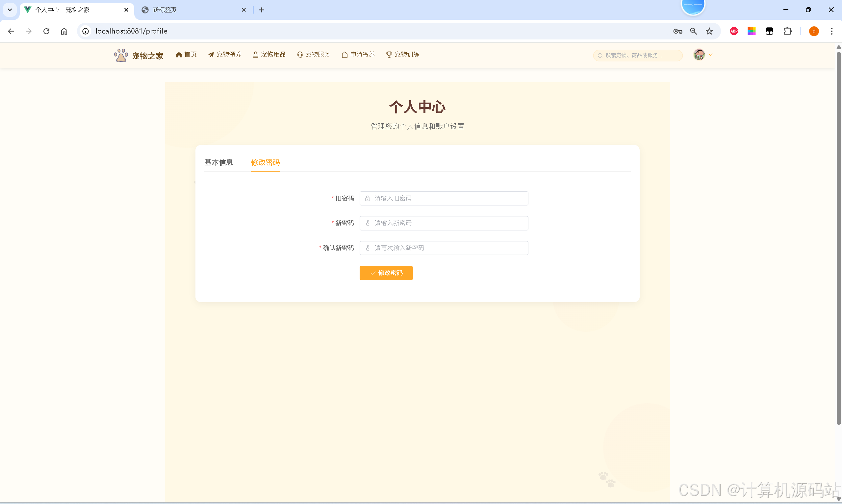Open the tab search dropdown arrow
The height and width of the screenshot is (504, 842).
[x=10, y=10]
